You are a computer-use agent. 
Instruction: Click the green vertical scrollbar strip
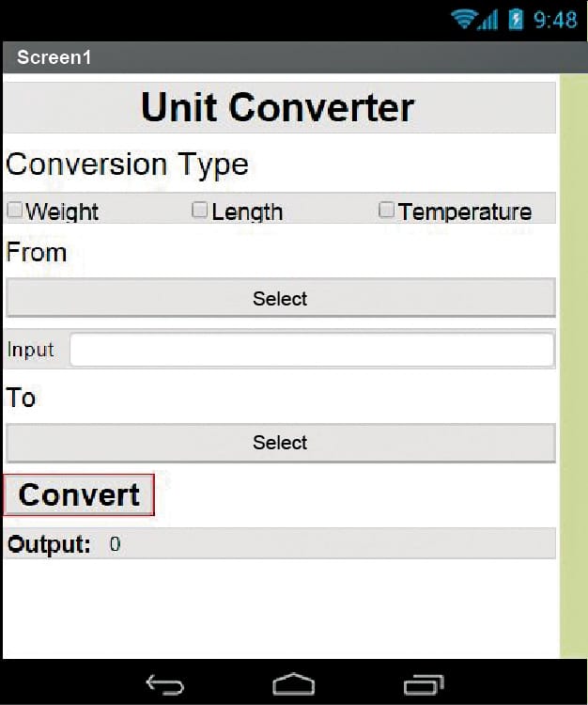(x=573, y=367)
